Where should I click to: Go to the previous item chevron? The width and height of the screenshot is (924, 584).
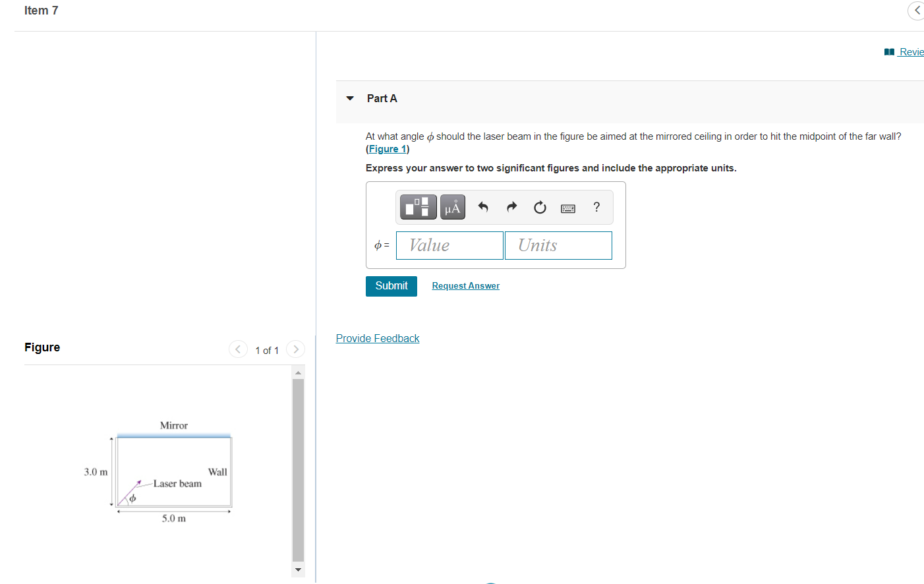click(917, 11)
